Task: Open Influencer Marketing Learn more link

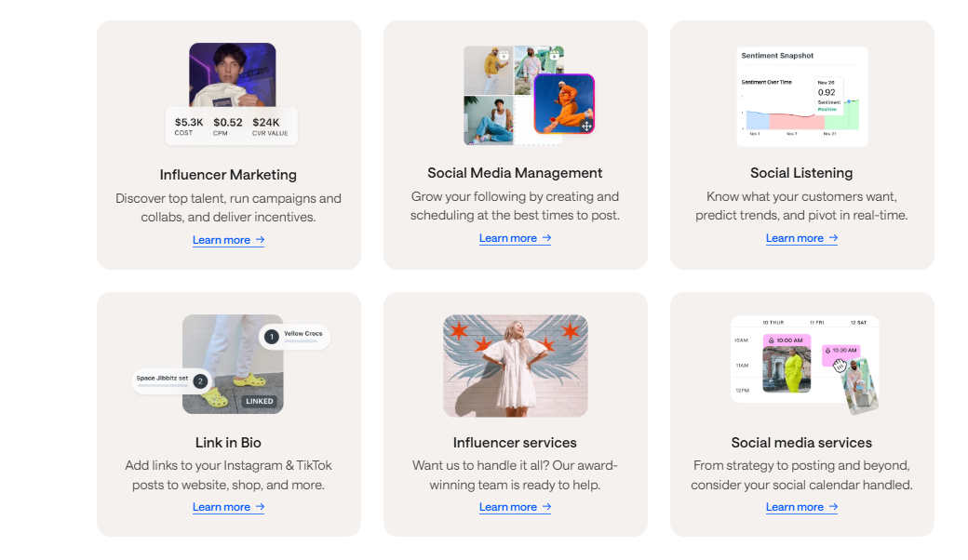Action: (x=228, y=240)
